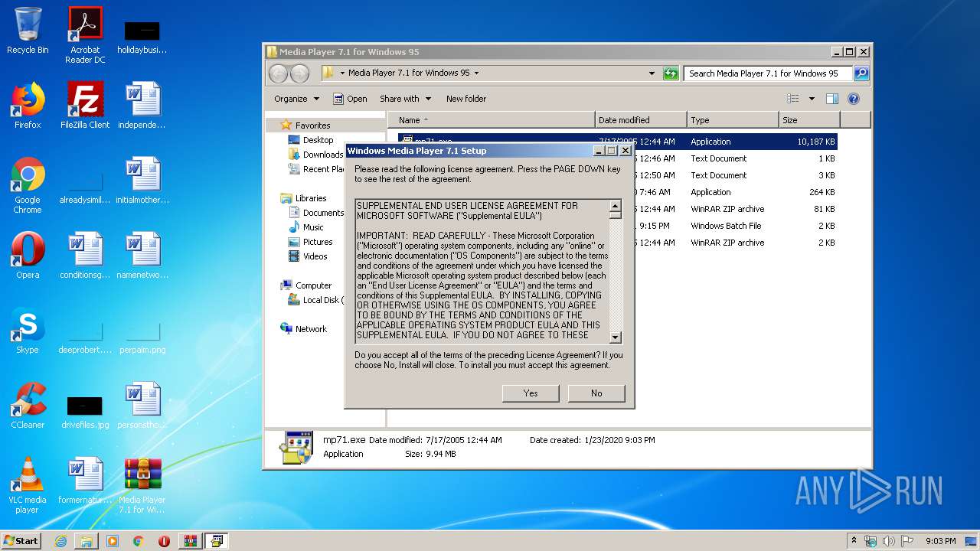Refresh the Explorer folder view
The image size is (980, 551).
tap(671, 73)
